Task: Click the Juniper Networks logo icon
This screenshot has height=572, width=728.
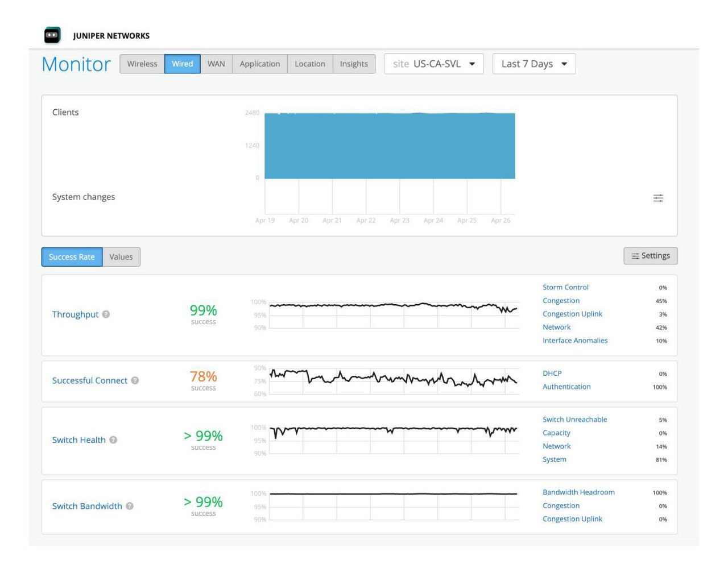Action: pos(52,35)
